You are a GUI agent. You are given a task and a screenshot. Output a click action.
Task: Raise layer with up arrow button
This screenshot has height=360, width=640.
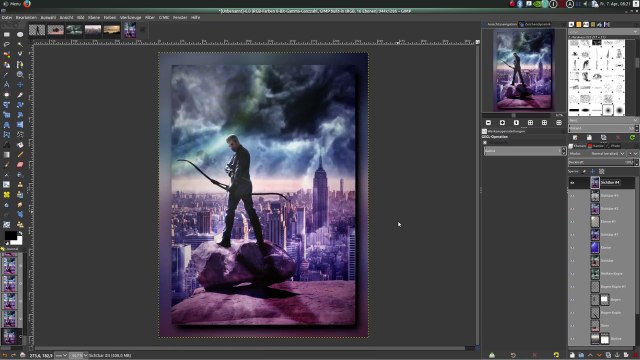(x=590, y=355)
